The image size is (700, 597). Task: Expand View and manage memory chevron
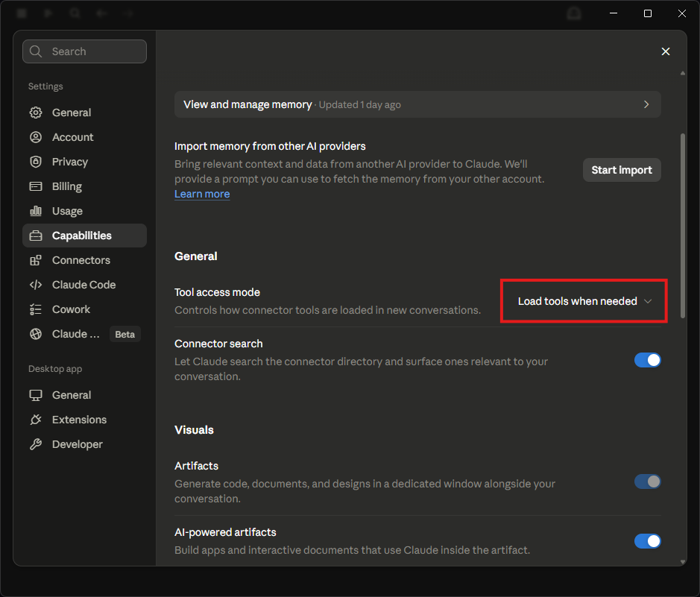[x=646, y=104]
